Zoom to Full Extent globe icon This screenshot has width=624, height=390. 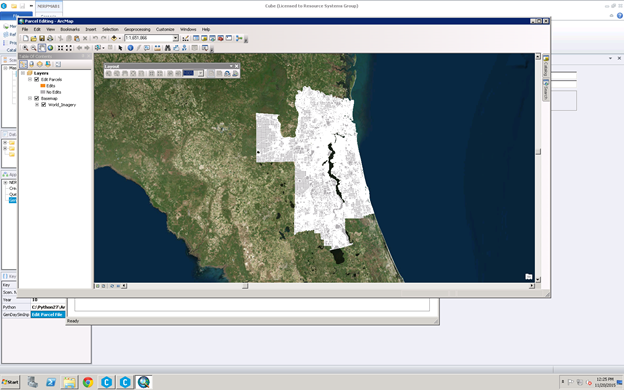[x=50, y=48]
